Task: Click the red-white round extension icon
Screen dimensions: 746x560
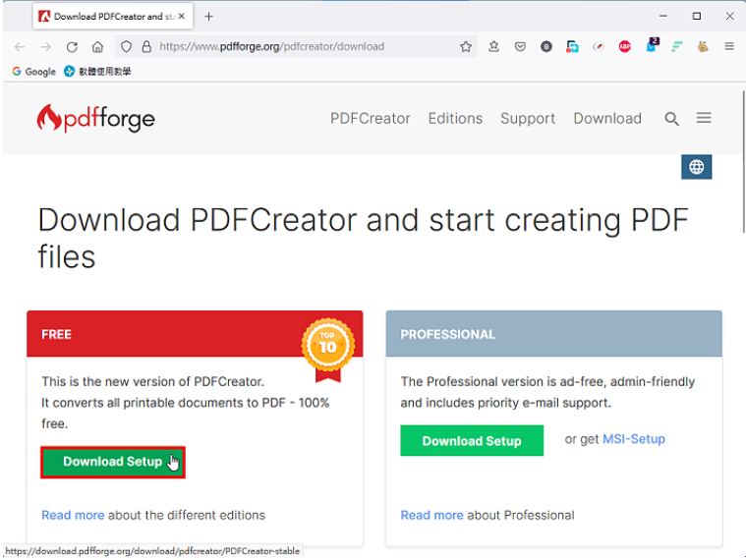Action: (599, 46)
